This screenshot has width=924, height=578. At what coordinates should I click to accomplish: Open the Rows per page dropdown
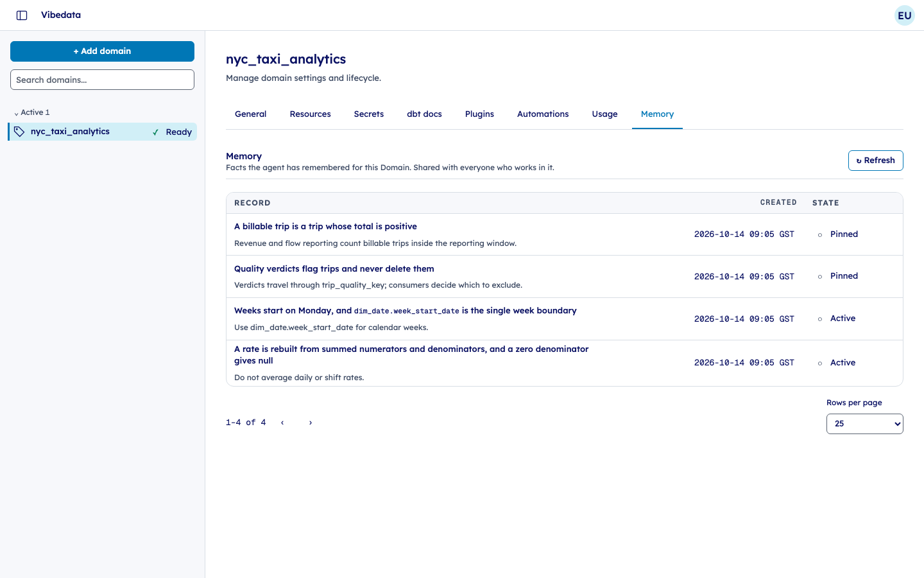click(x=864, y=424)
